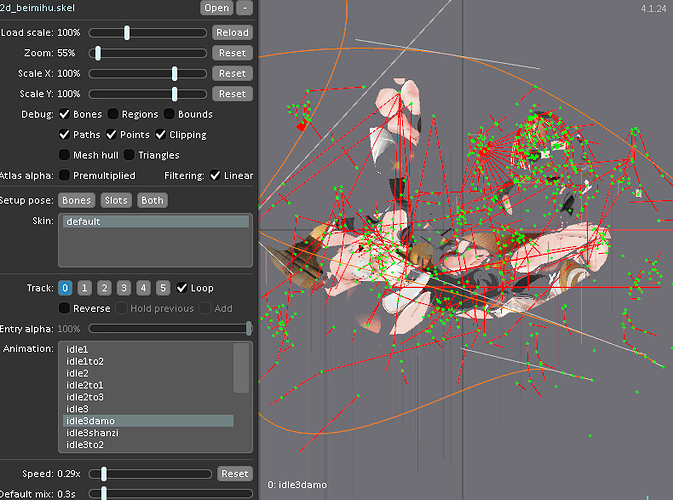Click the Load scale slider handle
Screen dimensions: 673x500
coord(127,33)
